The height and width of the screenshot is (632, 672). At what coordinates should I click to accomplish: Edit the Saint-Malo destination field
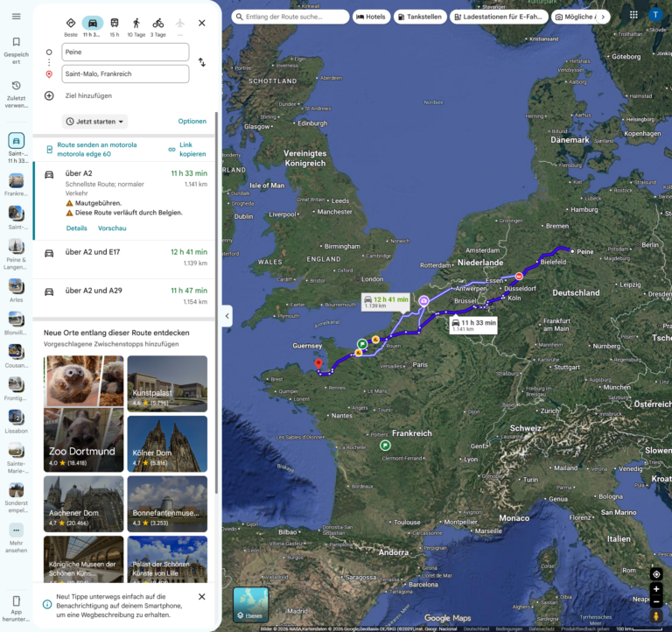pos(125,74)
